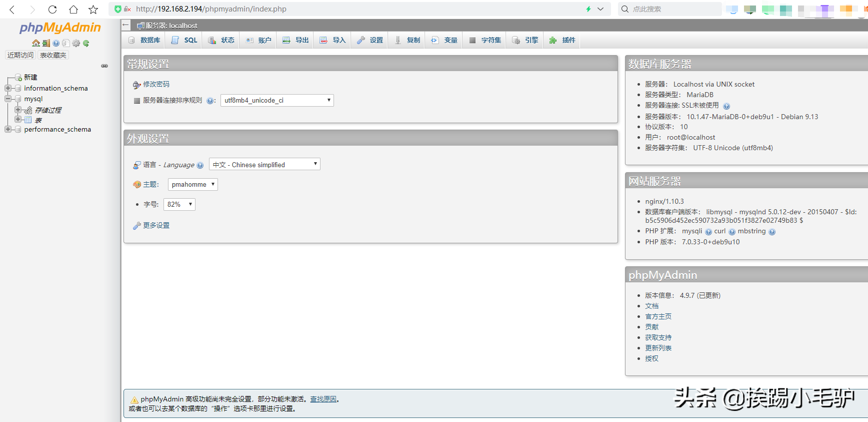
Task: Click the new database icon beside 新建
Action: (18, 77)
